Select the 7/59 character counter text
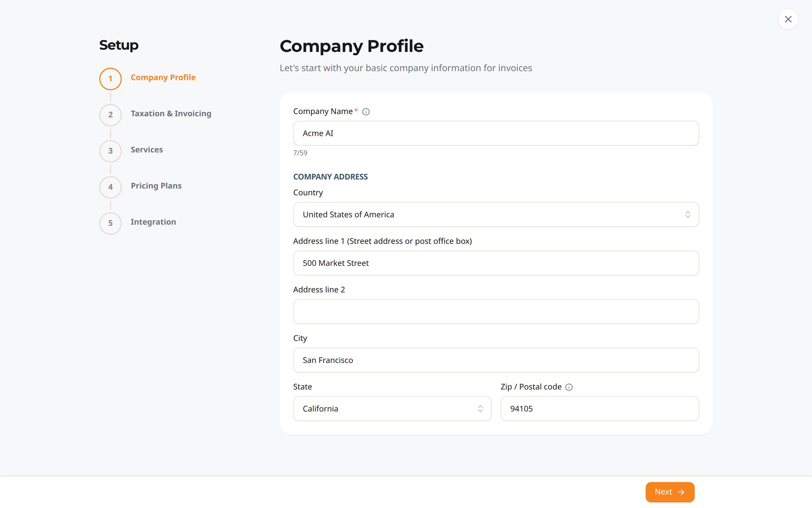Viewport: 812px width, 508px height. pyautogui.click(x=300, y=153)
